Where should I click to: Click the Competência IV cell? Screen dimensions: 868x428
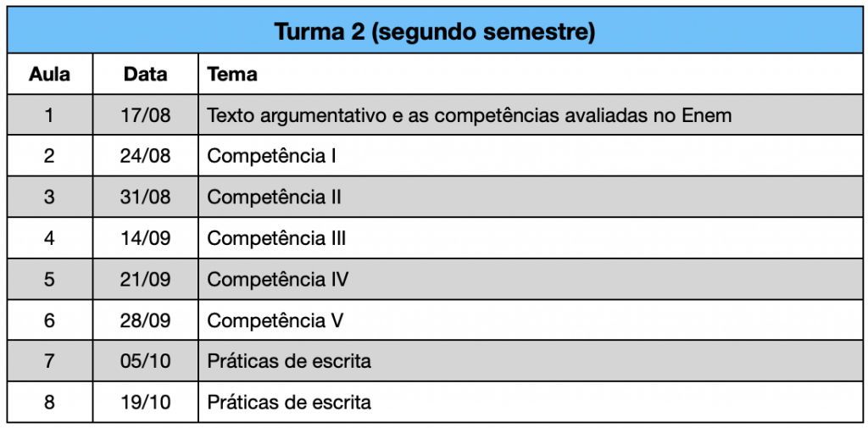pos(530,279)
